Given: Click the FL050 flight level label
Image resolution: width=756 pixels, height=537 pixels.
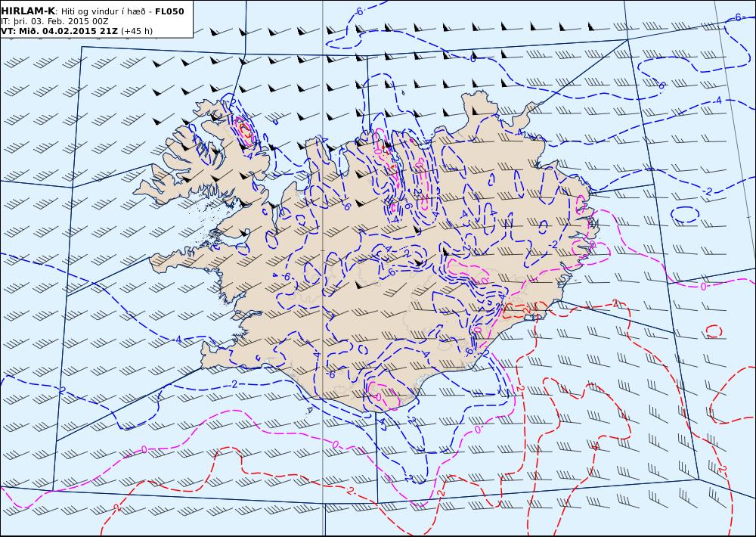Looking at the screenshot, I should (x=169, y=11).
